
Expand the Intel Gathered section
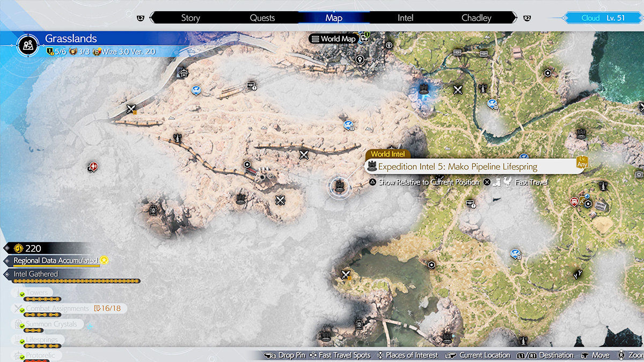click(x=35, y=274)
